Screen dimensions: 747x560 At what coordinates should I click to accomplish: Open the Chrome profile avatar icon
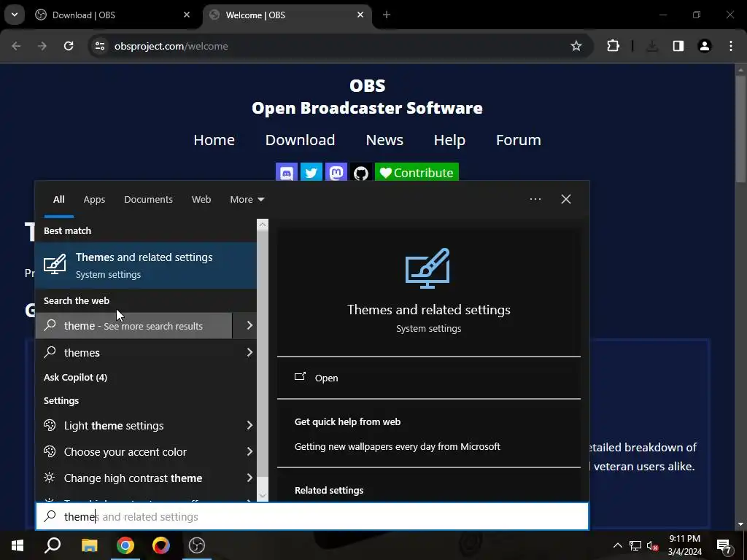[x=704, y=46]
